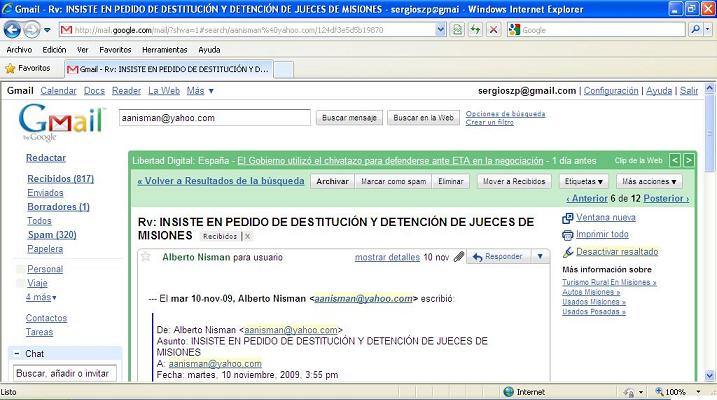Open the search provider dropdown arrow
The height and width of the screenshot is (400, 717).
point(707,30)
